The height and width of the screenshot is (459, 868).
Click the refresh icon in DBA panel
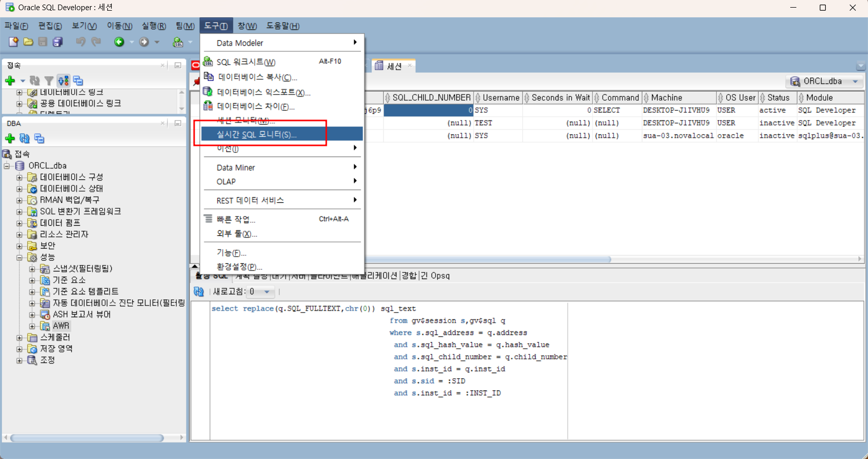[24, 138]
